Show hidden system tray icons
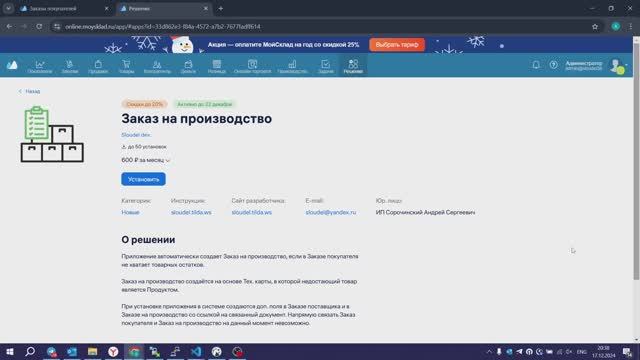640x360 pixels. (x=489, y=352)
